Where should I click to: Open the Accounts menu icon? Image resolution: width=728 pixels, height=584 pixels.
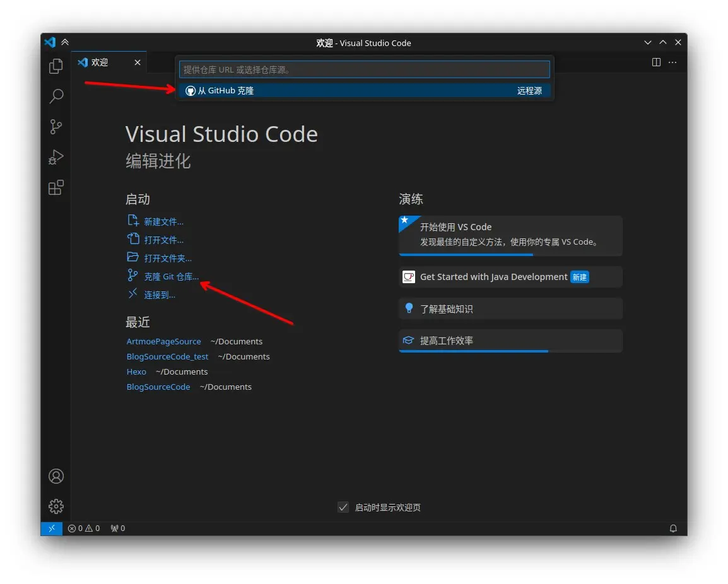[56, 476]
